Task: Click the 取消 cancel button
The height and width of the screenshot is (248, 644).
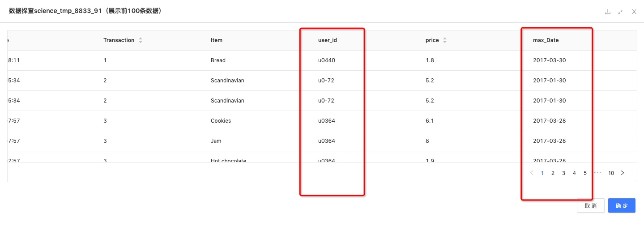Action: (591, 205)
